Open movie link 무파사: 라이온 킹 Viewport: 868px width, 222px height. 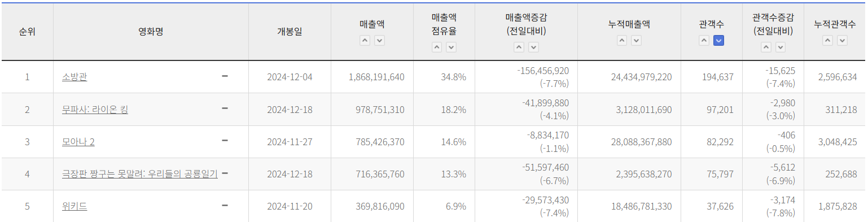tap(95, 109)
